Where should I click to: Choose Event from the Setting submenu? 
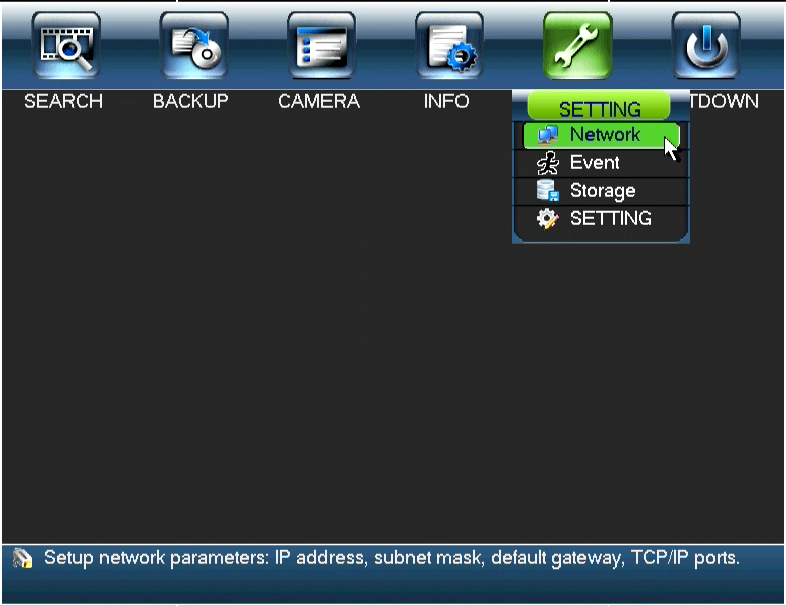602,163
